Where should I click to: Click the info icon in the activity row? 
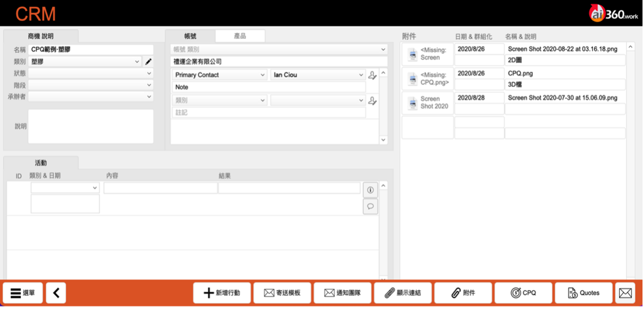point(370,190)
